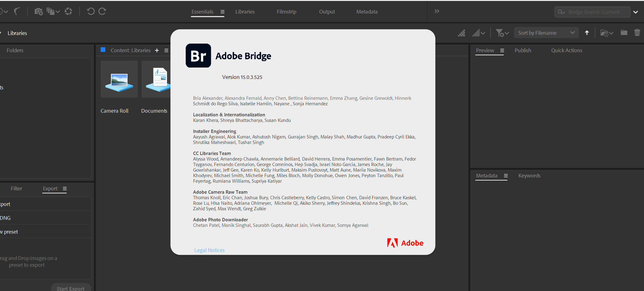
Task: Click thumbnail quality icon
Action: pos(462,33)
